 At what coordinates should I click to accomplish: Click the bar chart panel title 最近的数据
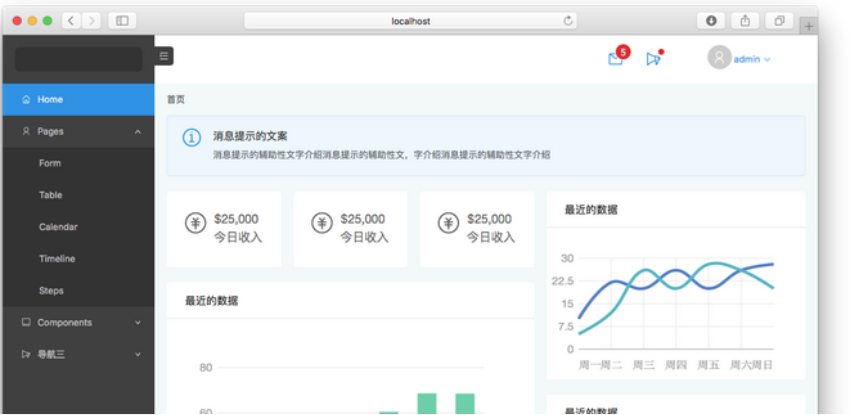point(211,301)
